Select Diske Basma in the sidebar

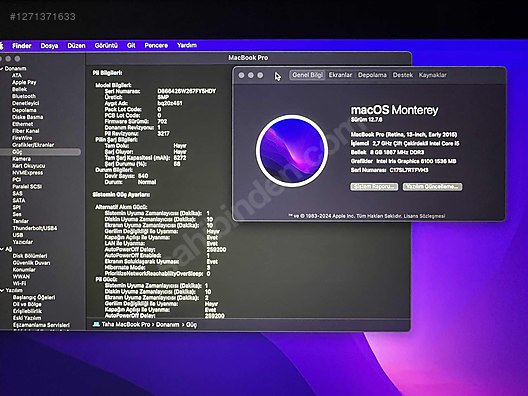point(28,117)
